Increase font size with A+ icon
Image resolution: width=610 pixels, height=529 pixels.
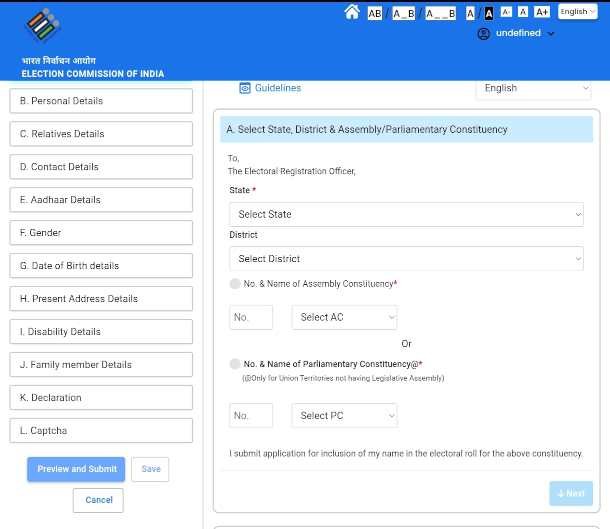coord(542,12)
